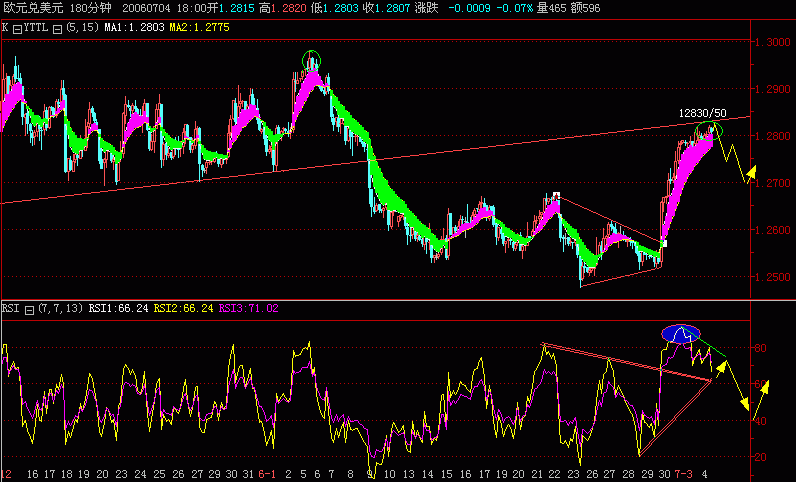Screen dimensions: 796x482
Task: Click the date label 13
Action: coord(409,474)
